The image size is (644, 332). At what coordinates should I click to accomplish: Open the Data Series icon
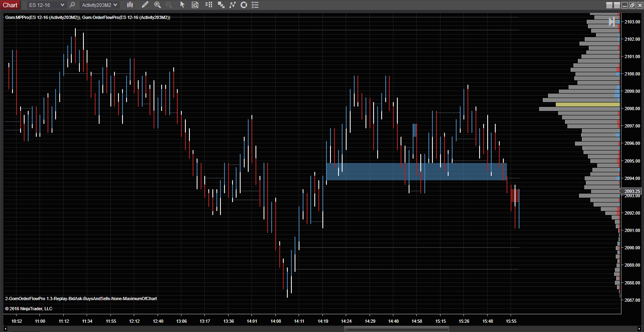221,5
